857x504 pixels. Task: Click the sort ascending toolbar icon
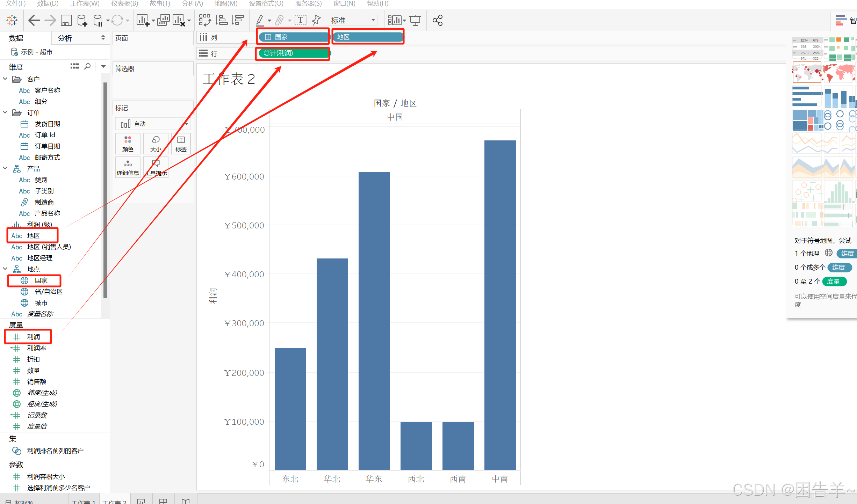[x=221, y=20]
